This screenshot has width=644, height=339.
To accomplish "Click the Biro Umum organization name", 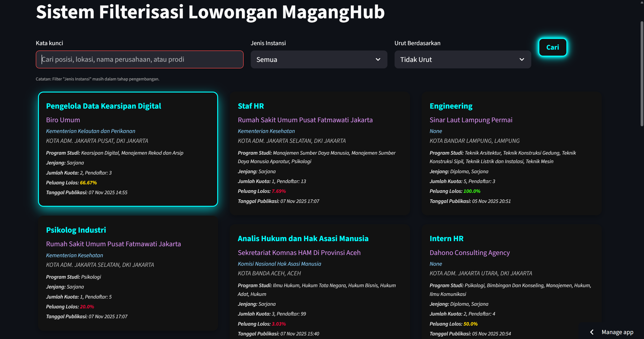I will pyautogui.click(x=63, y=120).
